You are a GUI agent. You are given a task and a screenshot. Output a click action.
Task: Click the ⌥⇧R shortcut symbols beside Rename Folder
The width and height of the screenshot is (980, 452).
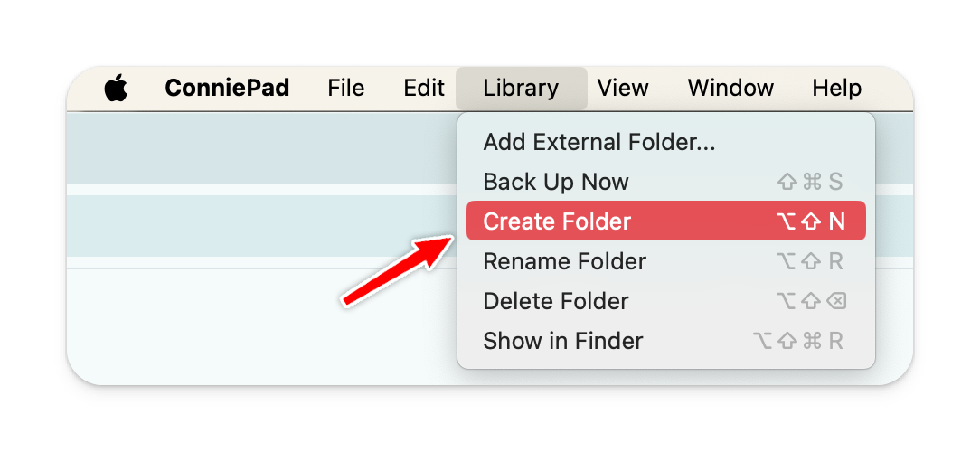coord(810,261)
